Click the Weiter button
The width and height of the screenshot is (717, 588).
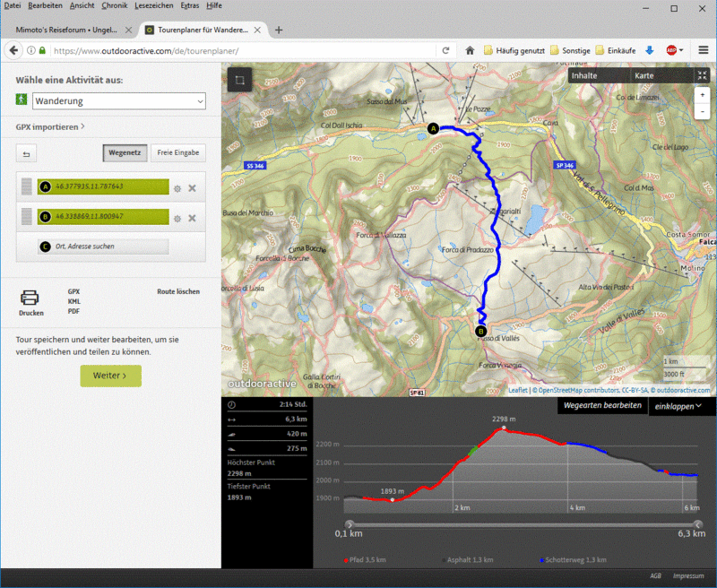pos(110,376)
